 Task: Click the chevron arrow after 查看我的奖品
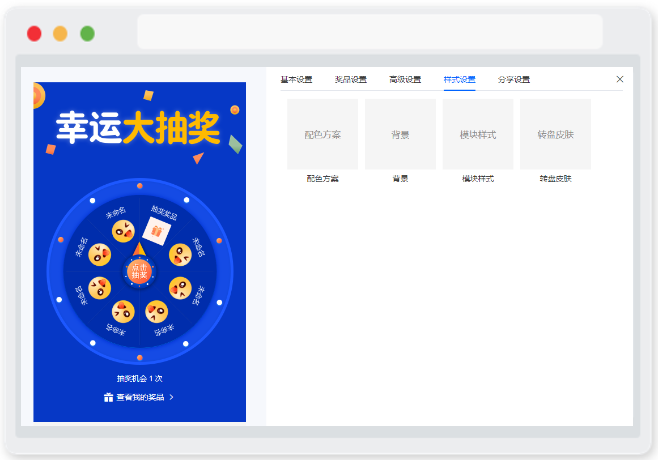(x=171, y=397)
